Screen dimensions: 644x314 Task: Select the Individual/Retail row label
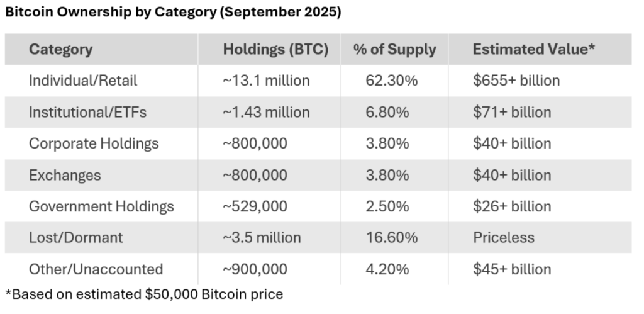(x=83, y=81)
